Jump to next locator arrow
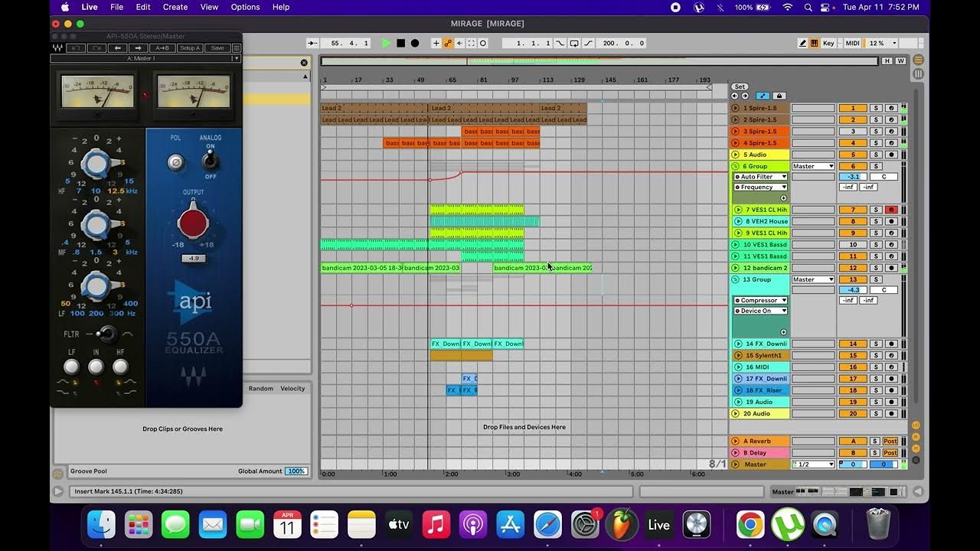Image resolution: width=980 pixels, height=551 pixels. pyautogui.click(x=744, y=96)
